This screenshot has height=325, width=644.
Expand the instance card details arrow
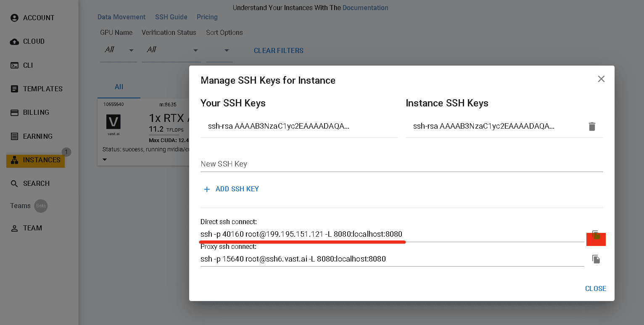tap(104, 159)
